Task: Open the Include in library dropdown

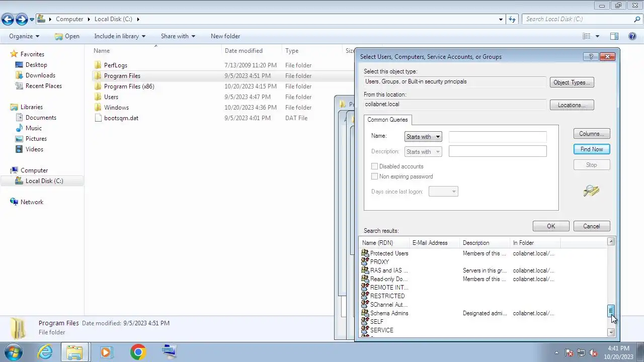Action: coord(120,36)
